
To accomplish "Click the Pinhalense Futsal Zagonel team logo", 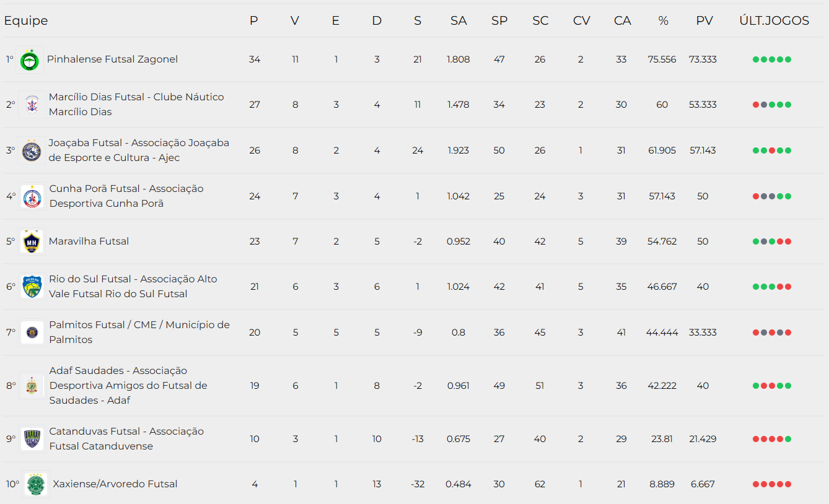I will [29, 60].
